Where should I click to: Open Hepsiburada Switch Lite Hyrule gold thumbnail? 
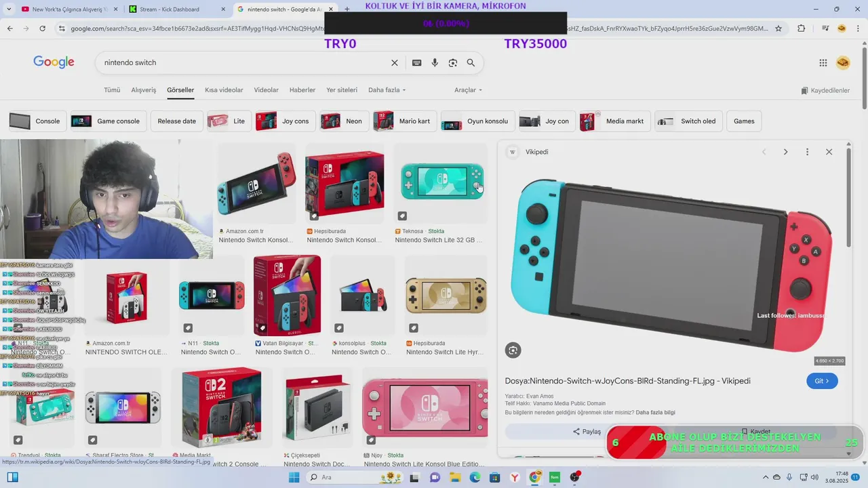446,296
